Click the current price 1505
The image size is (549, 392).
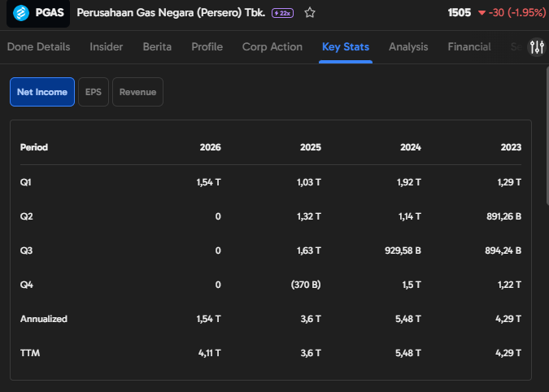(x=460, y=13)
